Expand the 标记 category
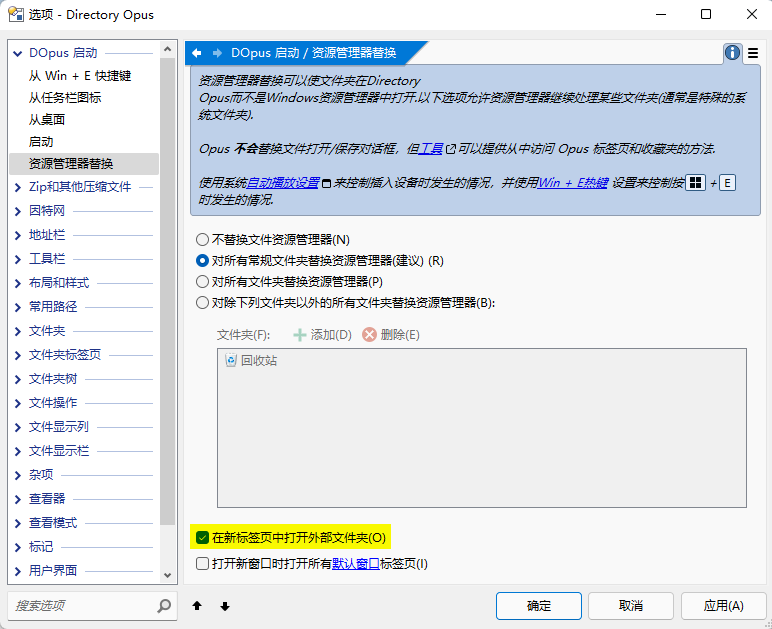Viewport: 772px width, 629px height. [x=18, y=547]
